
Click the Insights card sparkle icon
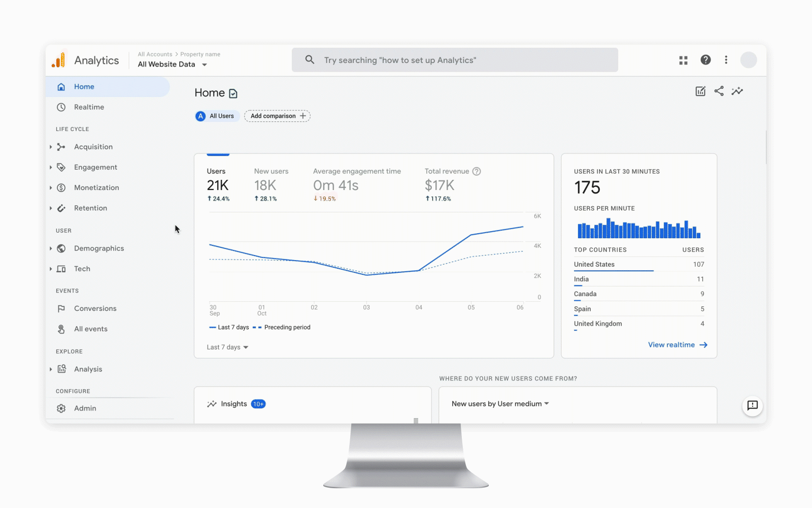click(212, 404)
